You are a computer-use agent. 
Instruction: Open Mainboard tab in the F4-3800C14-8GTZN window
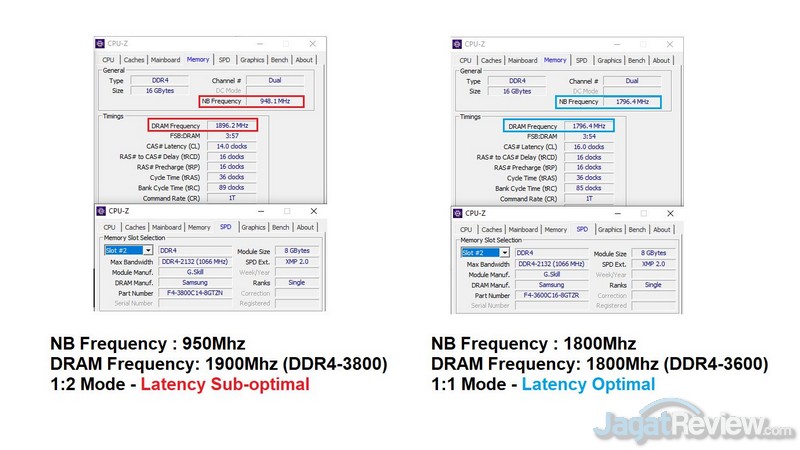[x=166, y=228]
